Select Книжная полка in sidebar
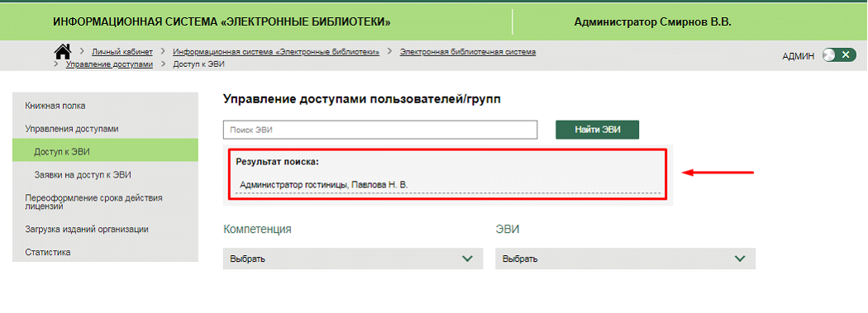Viewport: 868px width, 313px height. (105, 106)
